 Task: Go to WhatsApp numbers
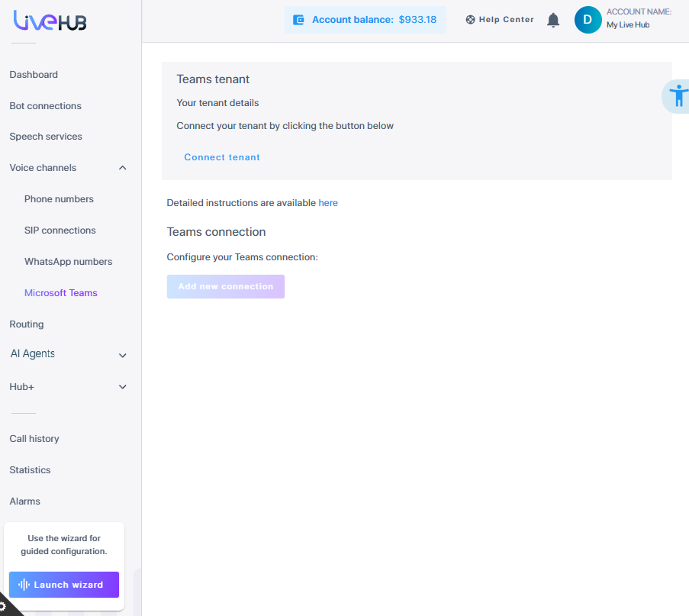[69, 262]
